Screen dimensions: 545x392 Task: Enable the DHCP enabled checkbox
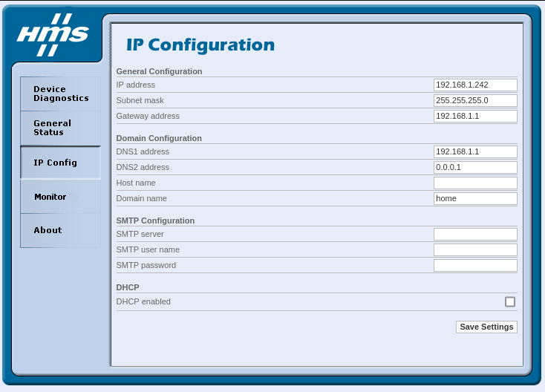509,301
